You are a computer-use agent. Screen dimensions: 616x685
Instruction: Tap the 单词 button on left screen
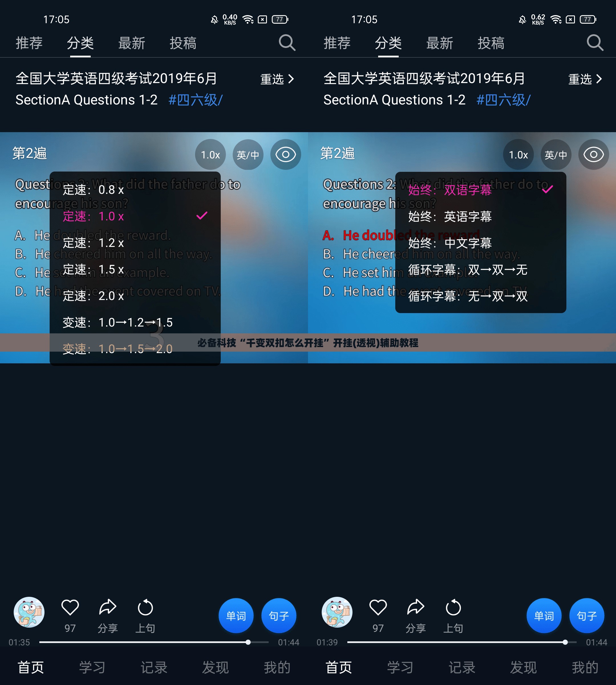[236, 616]
